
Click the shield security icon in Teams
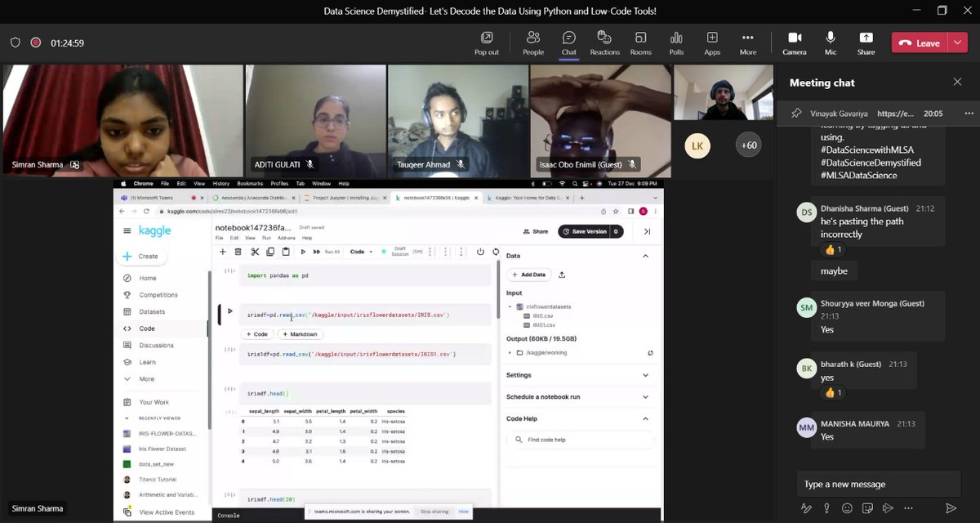tap(16, 43)
